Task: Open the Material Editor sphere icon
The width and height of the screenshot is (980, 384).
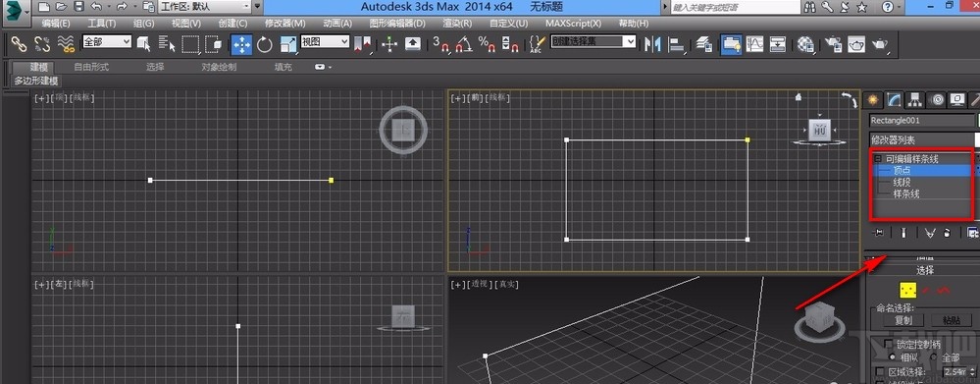Action: pyautogui.click(x=805, y=44)
